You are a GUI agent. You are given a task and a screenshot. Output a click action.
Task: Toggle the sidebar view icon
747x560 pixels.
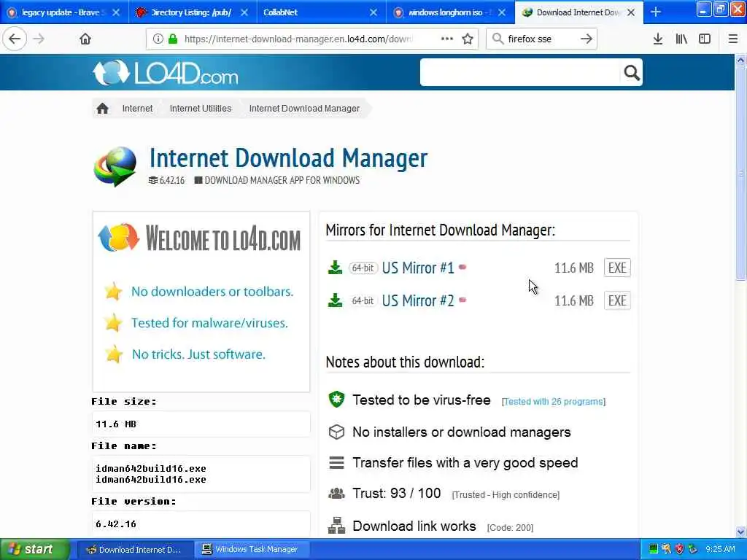coord(705,39)
